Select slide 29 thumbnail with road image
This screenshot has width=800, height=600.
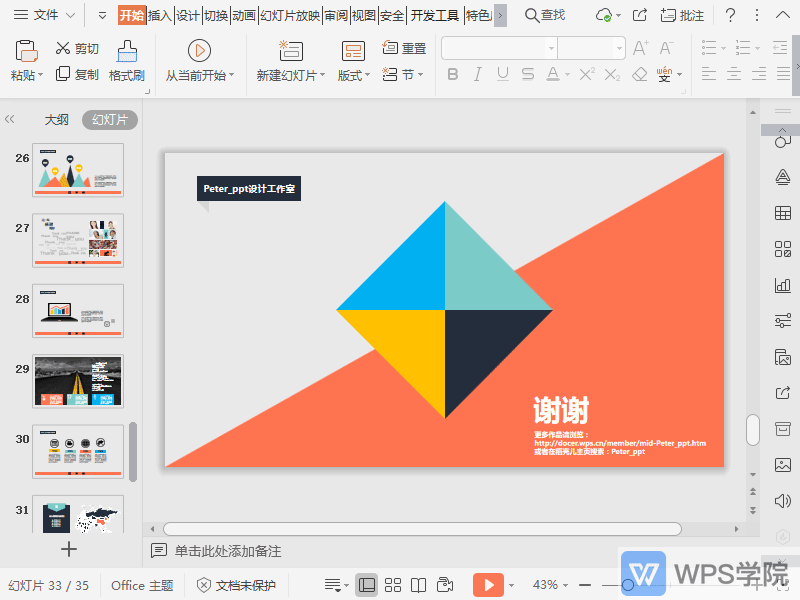(x=78, y=381)
